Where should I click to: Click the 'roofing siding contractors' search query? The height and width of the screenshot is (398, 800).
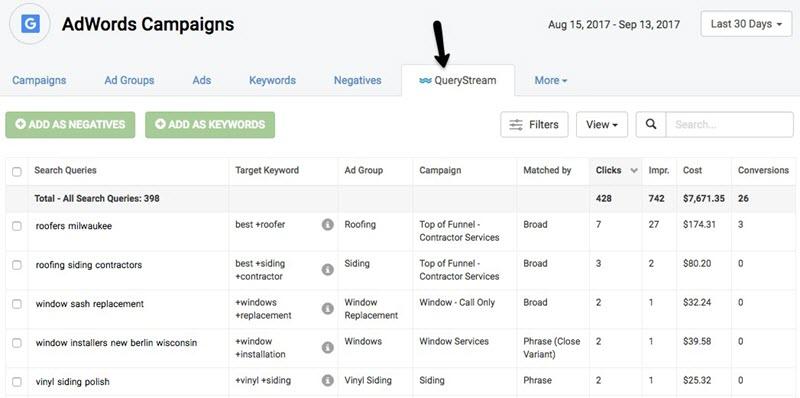[x=89, y=265]
